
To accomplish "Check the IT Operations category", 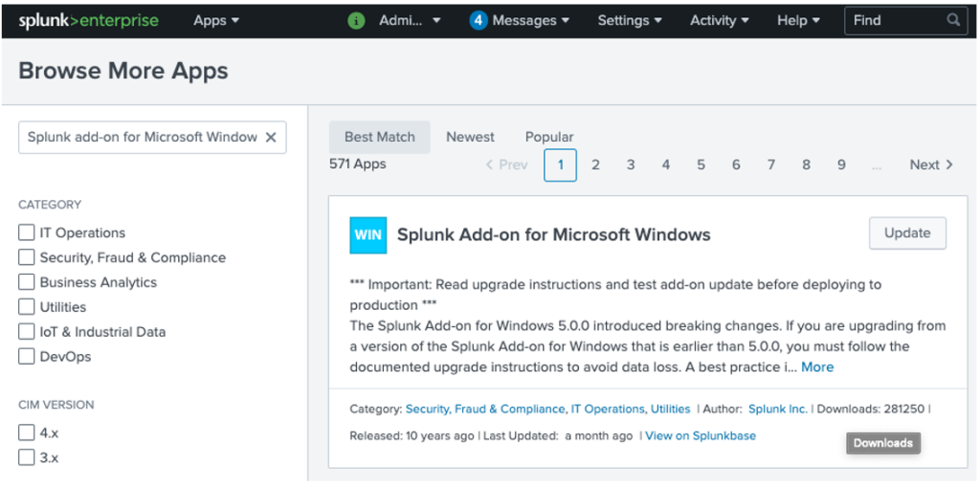I will tap(26, 232).
